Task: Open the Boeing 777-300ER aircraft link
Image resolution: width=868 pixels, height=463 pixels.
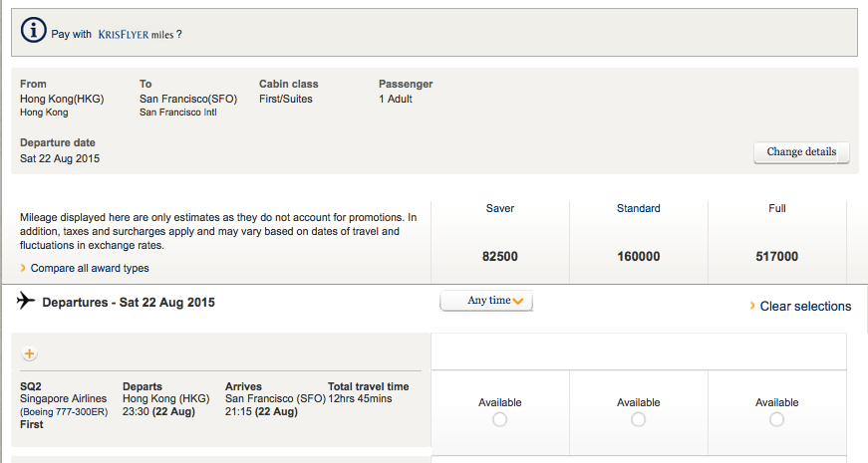Action: coord(64,412)
